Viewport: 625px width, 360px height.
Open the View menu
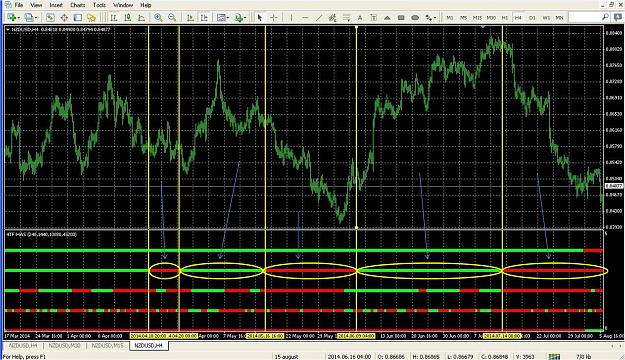tap(36, 5)
